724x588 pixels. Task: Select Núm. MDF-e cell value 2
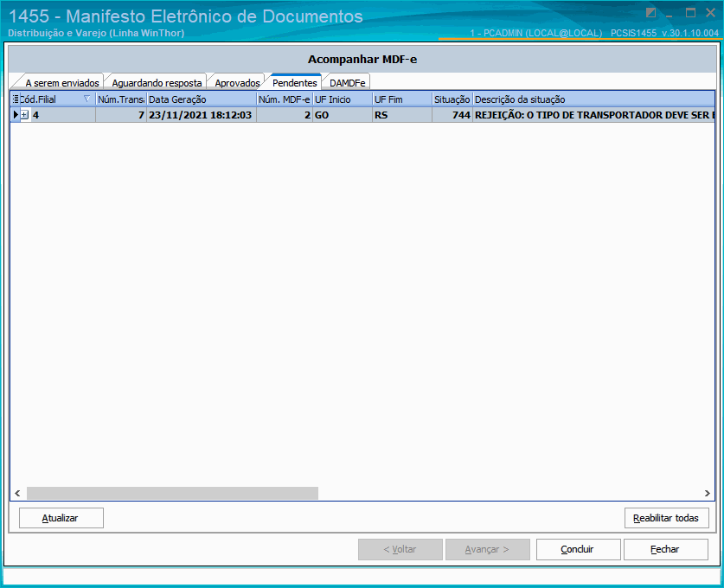(x=285, y=115)
